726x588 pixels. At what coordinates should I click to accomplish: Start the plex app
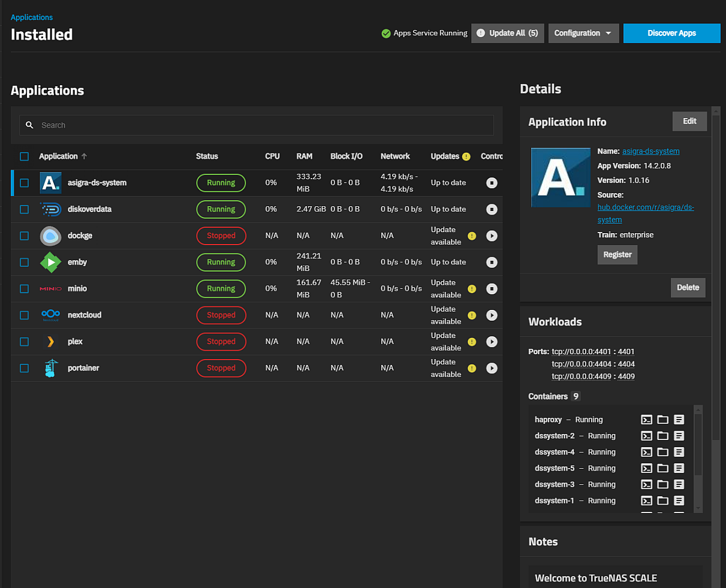tap(492, 342)
